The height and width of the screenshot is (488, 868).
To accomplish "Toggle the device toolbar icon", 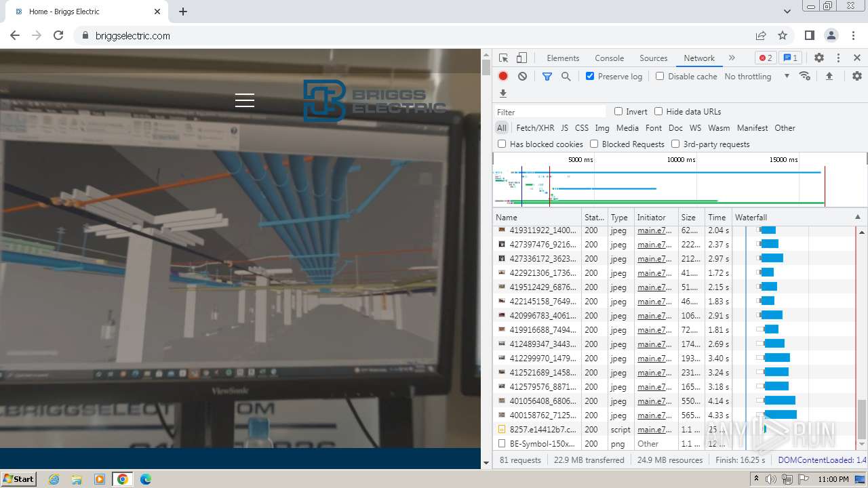I will [x=521, y=58].
